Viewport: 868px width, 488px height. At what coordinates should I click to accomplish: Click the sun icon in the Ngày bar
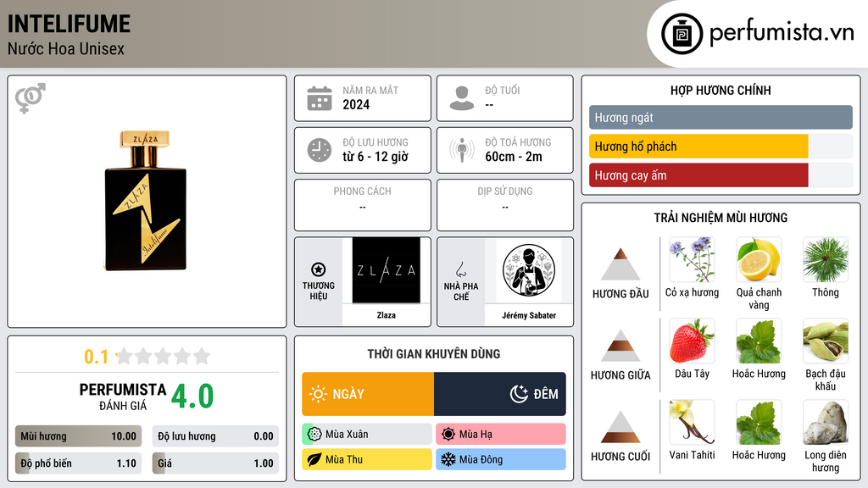(318, 394)
